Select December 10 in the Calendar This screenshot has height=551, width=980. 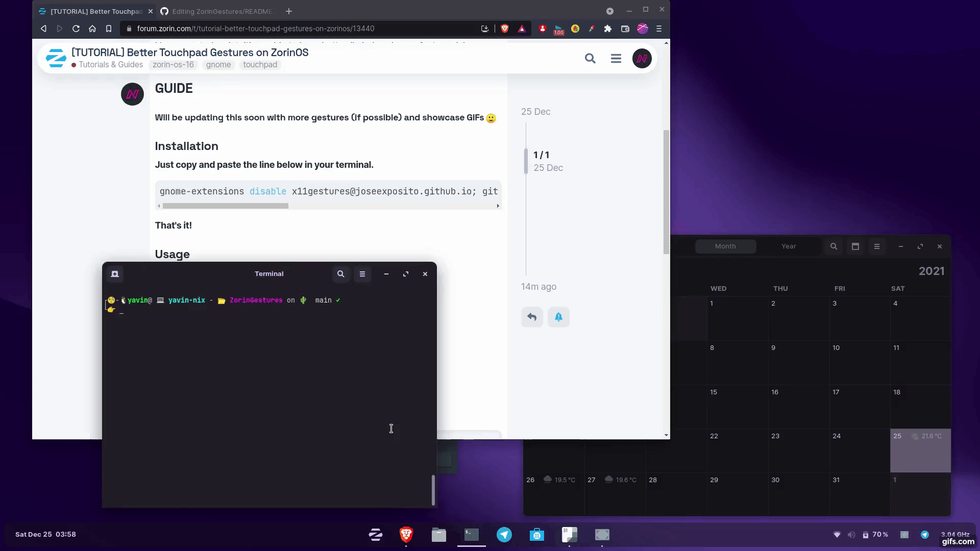point(859,362)
